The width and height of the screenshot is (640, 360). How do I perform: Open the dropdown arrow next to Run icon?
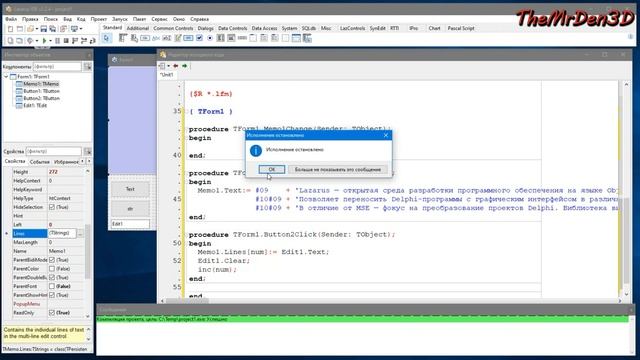tap(50, 40)
